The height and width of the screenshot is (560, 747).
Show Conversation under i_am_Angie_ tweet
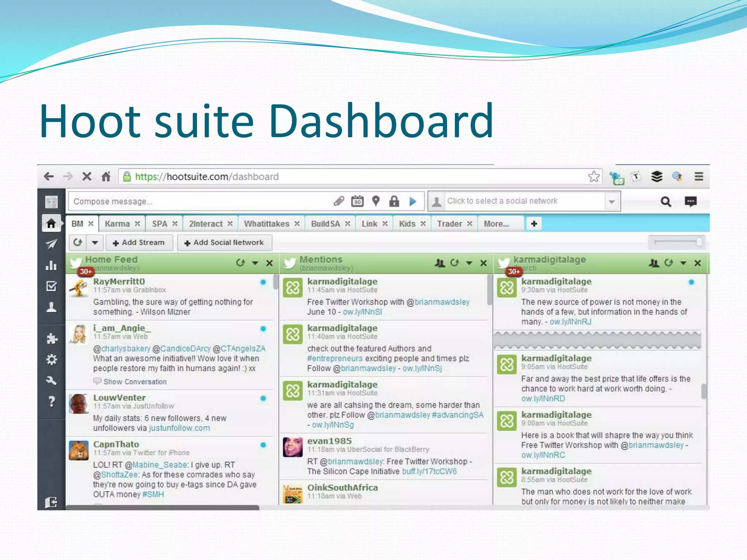pos(135,382)
